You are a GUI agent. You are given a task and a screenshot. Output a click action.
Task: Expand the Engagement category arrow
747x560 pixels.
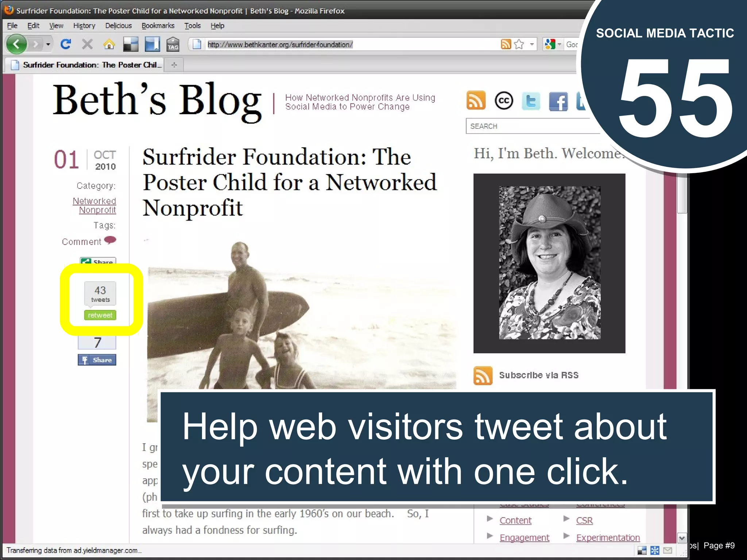(x=490, y=536)
